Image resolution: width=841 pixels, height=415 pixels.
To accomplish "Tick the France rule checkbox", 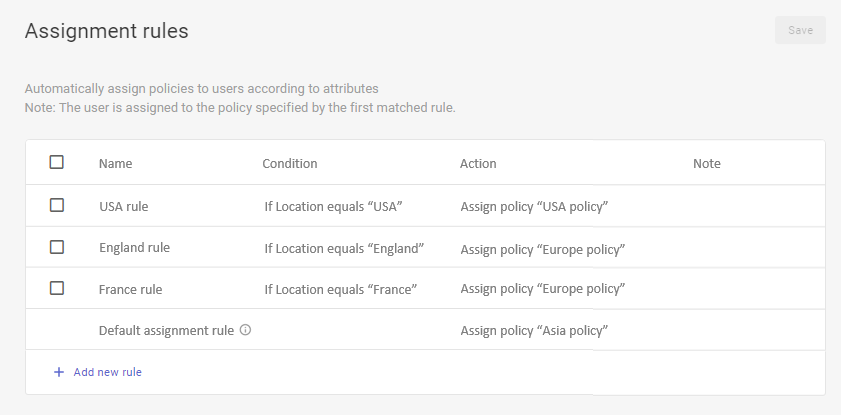I will tap(57, 288).
